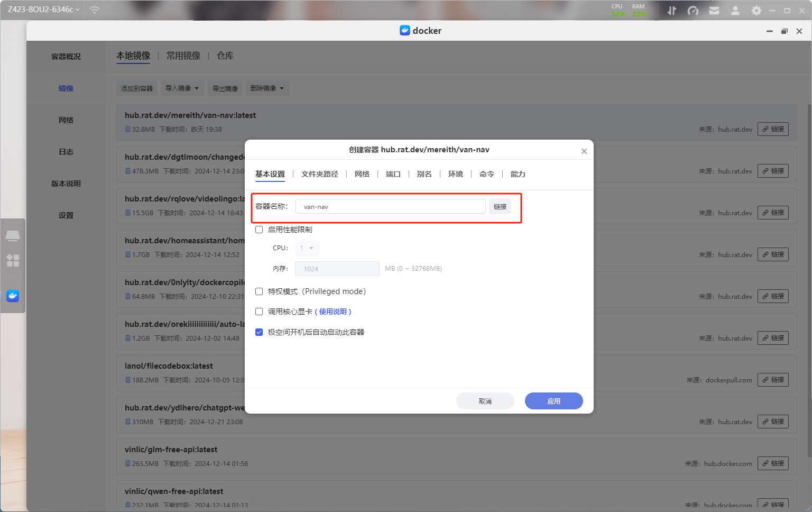
Task: Click the add to container button
Action: click(137, 88)
